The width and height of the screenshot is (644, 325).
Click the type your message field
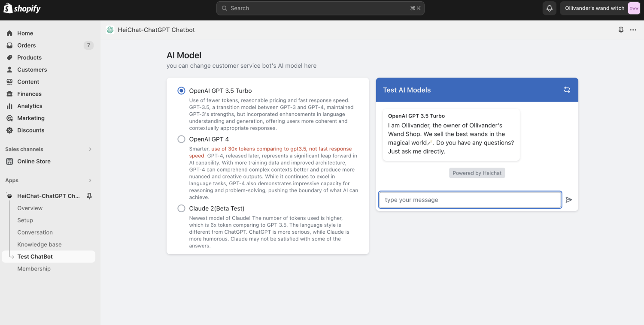[x=470, y=200]
